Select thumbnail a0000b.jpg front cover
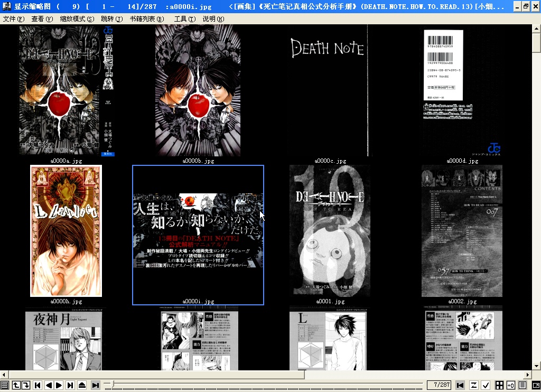Viewport: 541px width, 392px height. click(x=198, y=90)
